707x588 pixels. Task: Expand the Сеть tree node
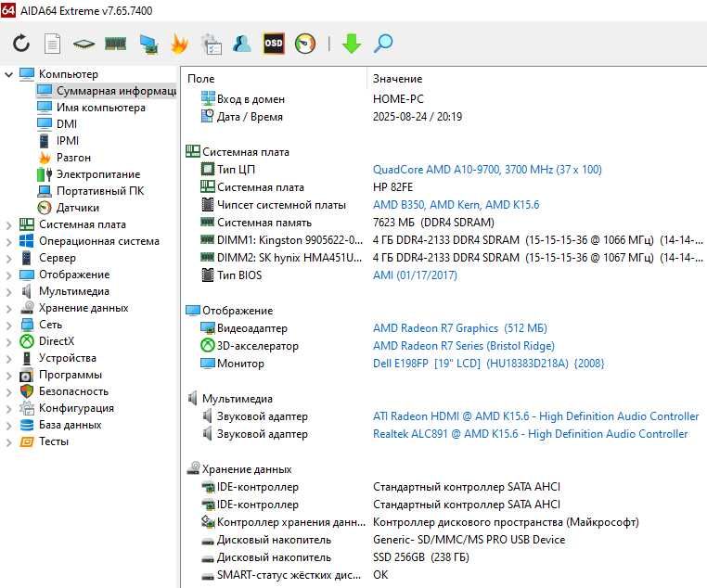[8, 325]
